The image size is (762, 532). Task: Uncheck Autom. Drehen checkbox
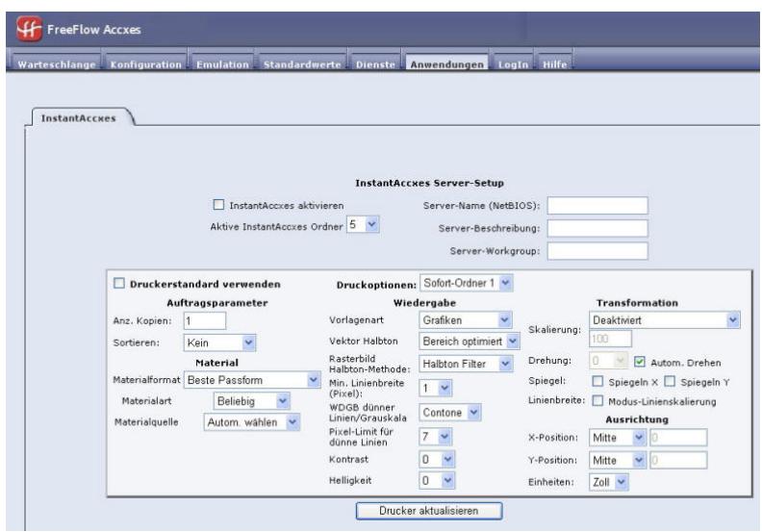click(x=640, y=362)
